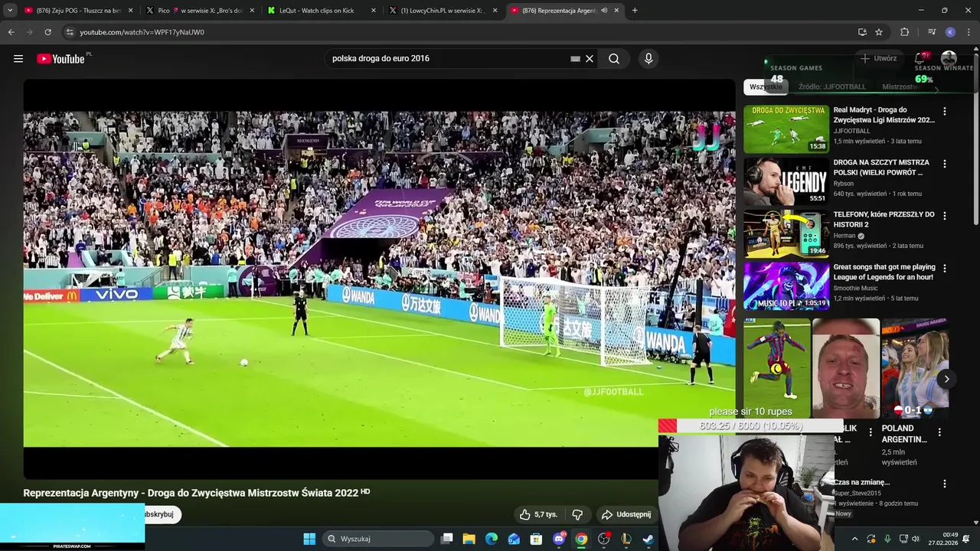View site information for youtube.com
Image resolution: width=980 pixels, height=551 pixels.
coord(70,32)
